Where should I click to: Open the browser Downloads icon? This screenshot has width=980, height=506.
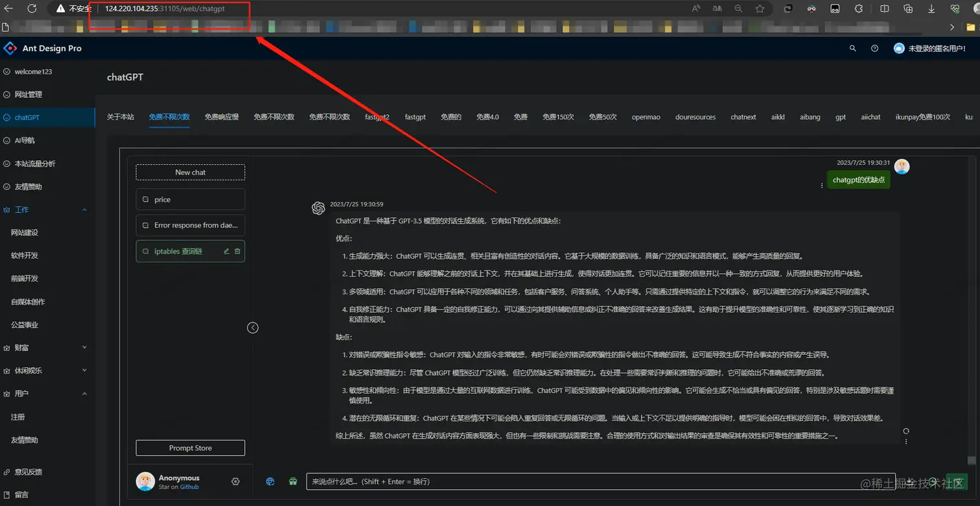(x=931, y=8)
